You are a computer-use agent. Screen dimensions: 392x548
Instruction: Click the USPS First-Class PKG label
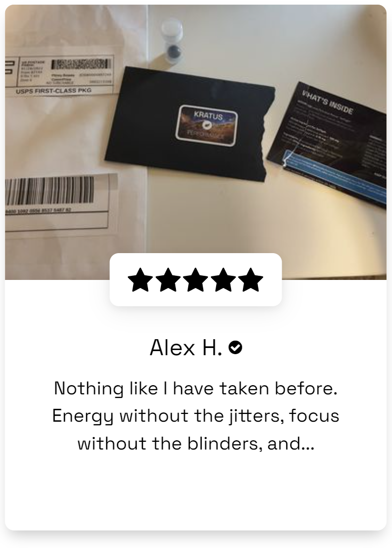pyautogui.click(x=54, y=91)
